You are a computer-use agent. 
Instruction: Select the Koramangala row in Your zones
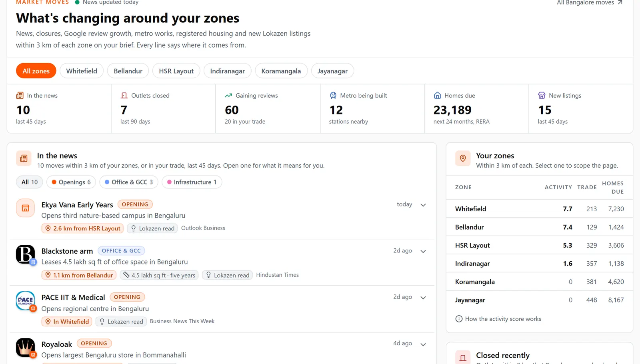tap(539, 282)
